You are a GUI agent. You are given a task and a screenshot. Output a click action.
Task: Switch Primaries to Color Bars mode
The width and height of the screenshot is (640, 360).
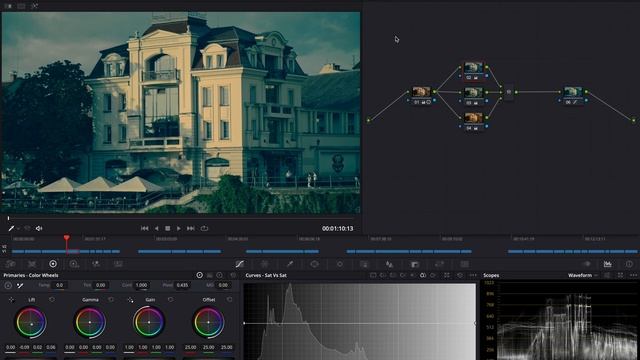coord(209,276)
